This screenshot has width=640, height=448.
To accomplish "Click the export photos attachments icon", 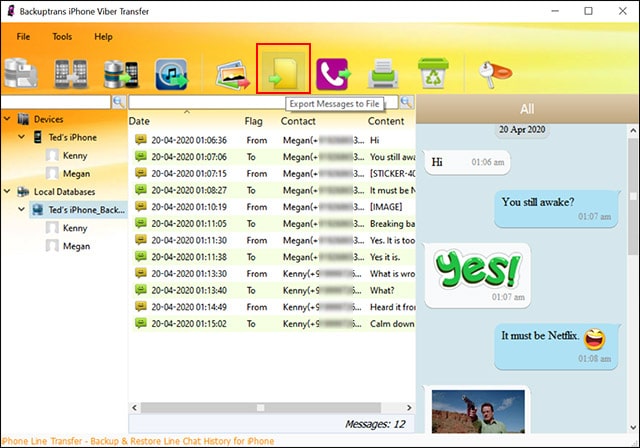I will 233,74.
